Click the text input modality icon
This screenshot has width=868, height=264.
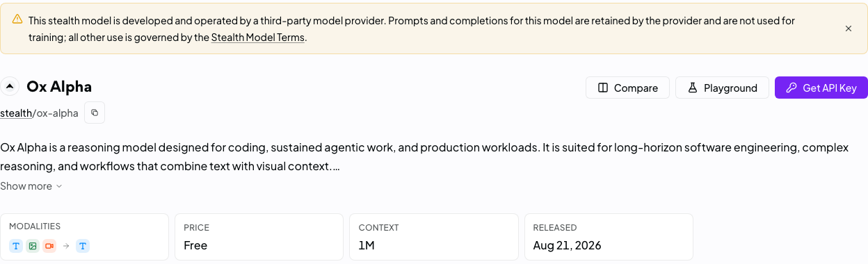(x=16, y=246)
